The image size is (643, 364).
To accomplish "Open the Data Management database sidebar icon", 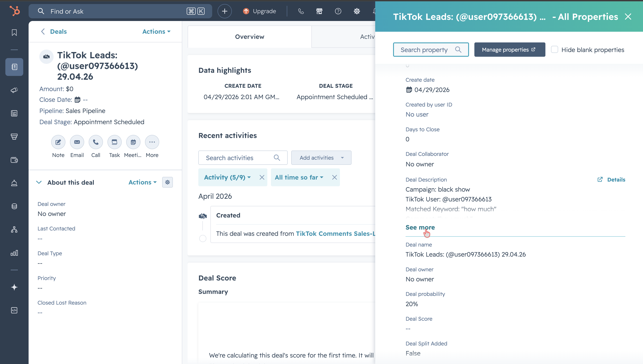I will pyautogui.click(x=14, y=206).
